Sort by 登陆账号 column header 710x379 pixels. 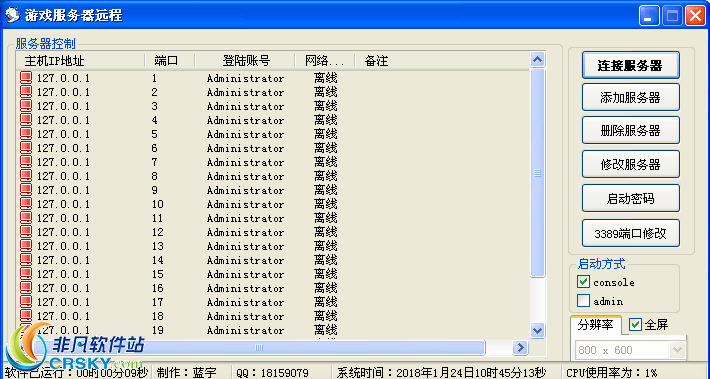(245, 61)
